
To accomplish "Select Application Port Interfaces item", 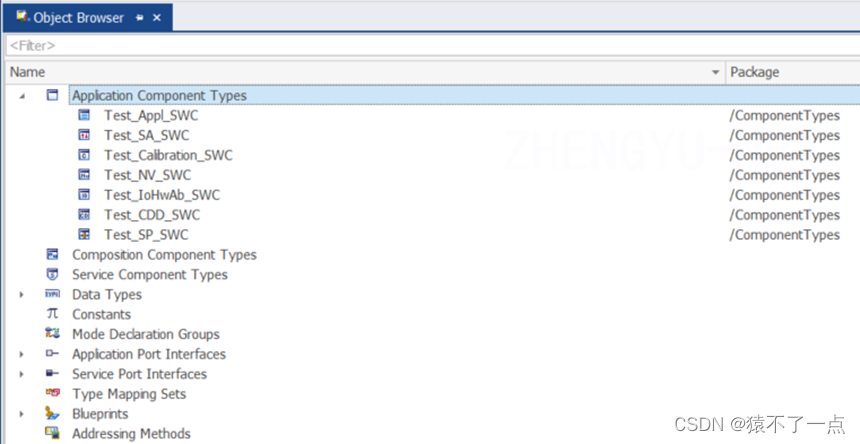I will [x=149, y=354].
